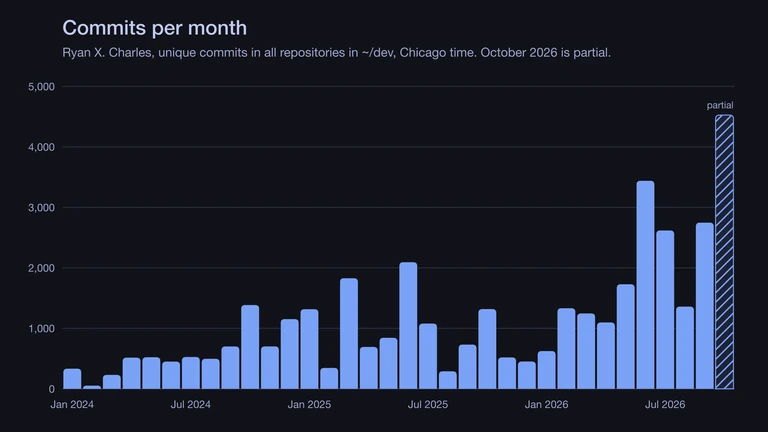Click the "Commits per month" chart title
768x432 pixels.
pos(154,28)
